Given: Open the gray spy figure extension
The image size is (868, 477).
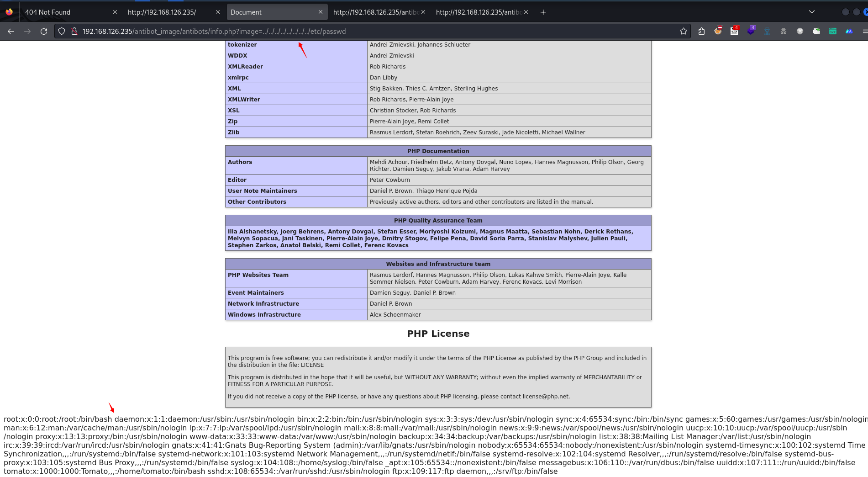Looking at the screenshot, I should [x=784, y=32].
